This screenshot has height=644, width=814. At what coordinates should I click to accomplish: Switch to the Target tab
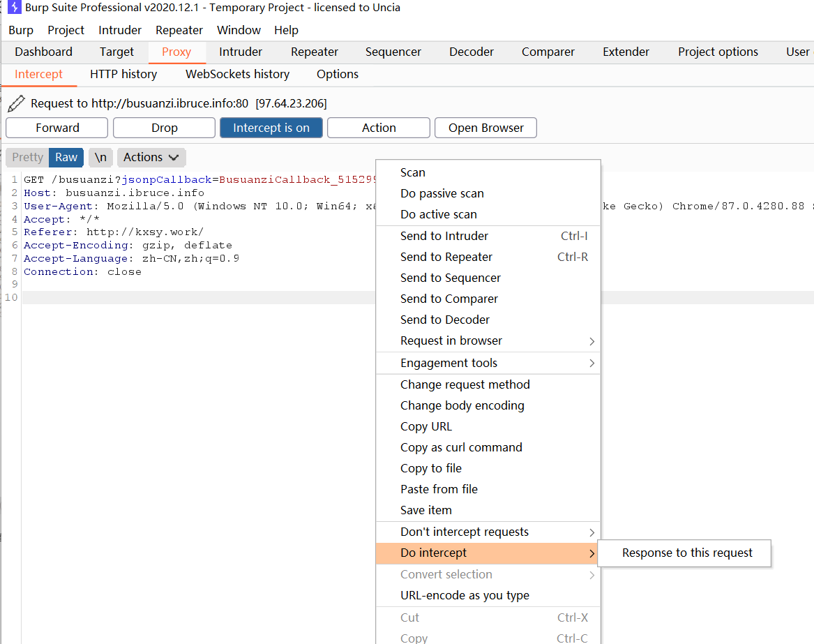(116, 52)
